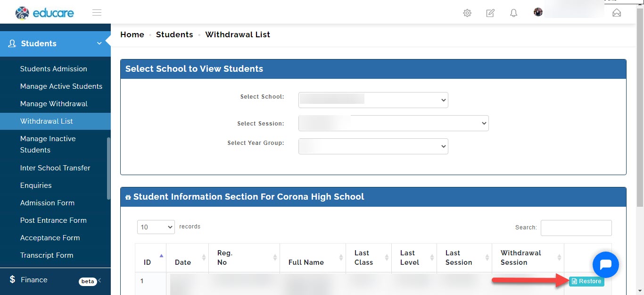This screenshot has width=644, height=295.
Task: Open Students Admission menu item
Action: (54, 69)
